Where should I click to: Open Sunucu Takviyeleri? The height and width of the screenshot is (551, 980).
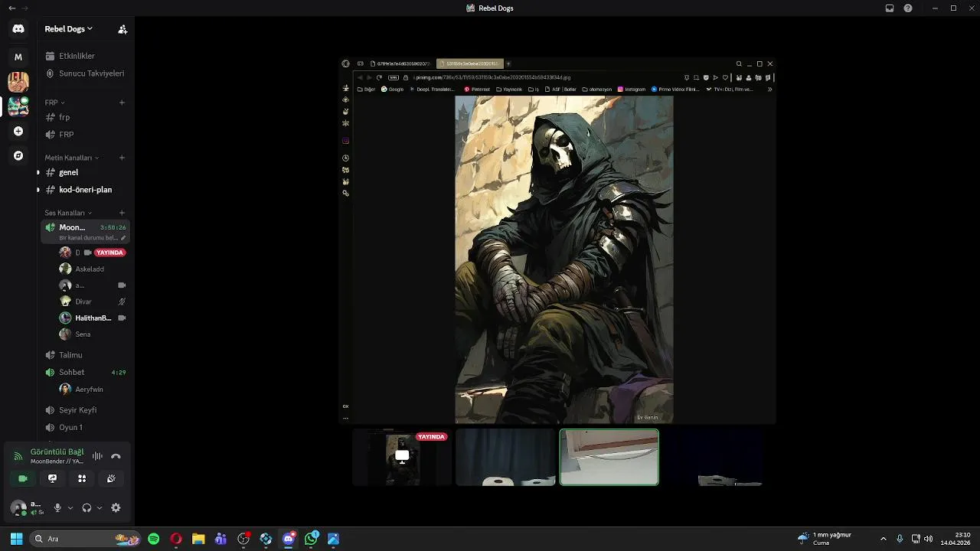pos(84,73)
